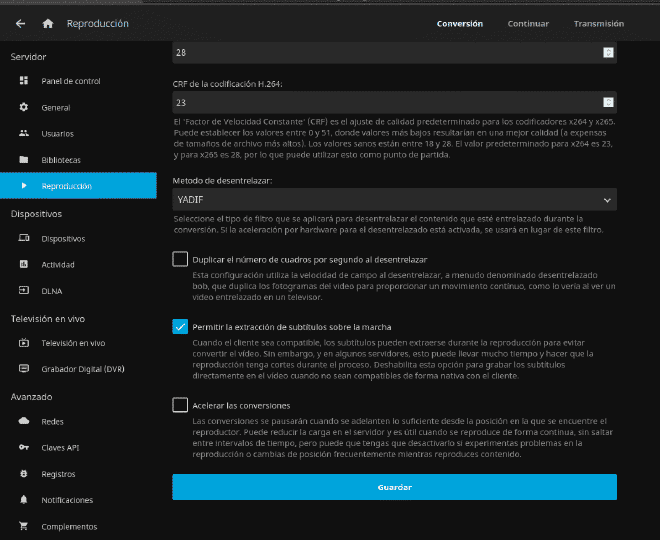Open Complementos in the sidebar
660x540 pixels.
(x=78, y=527)
